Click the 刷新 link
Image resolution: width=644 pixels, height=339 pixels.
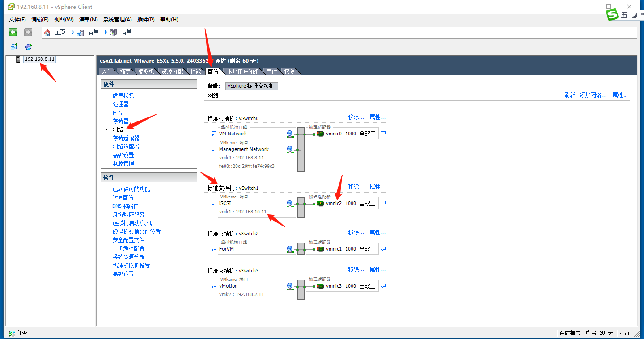(x=569, y=95)
